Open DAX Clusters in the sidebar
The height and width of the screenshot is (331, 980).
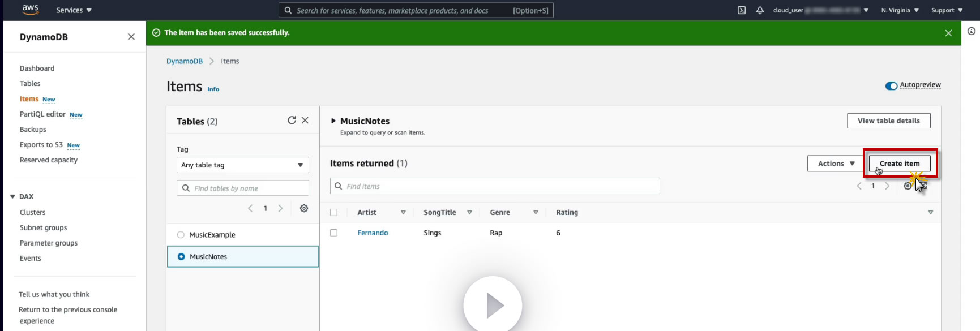click(33, 213)
